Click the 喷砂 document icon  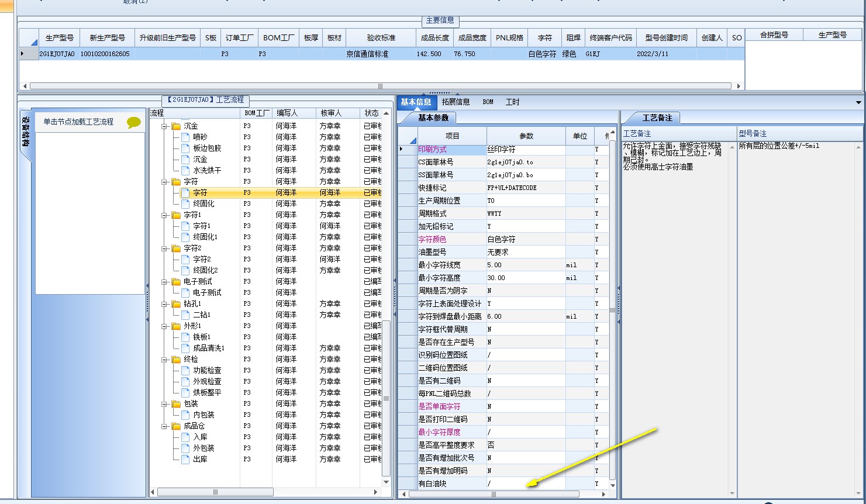point(185,137)
